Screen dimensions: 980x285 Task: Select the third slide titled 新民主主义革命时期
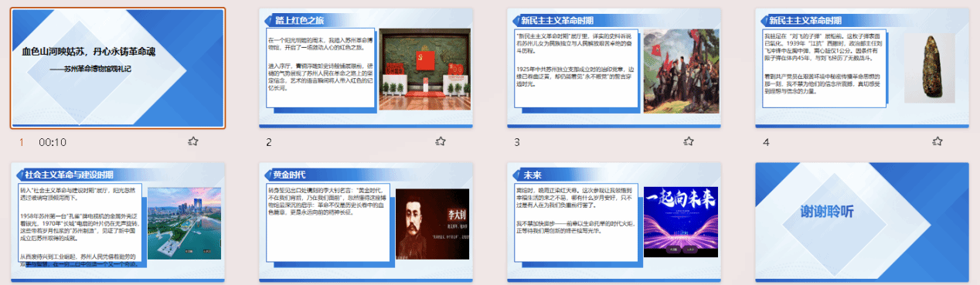pos(614,68)
